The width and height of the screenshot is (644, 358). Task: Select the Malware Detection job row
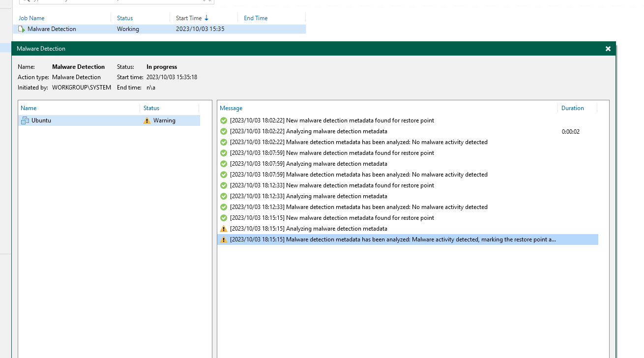tap(159, 29)
